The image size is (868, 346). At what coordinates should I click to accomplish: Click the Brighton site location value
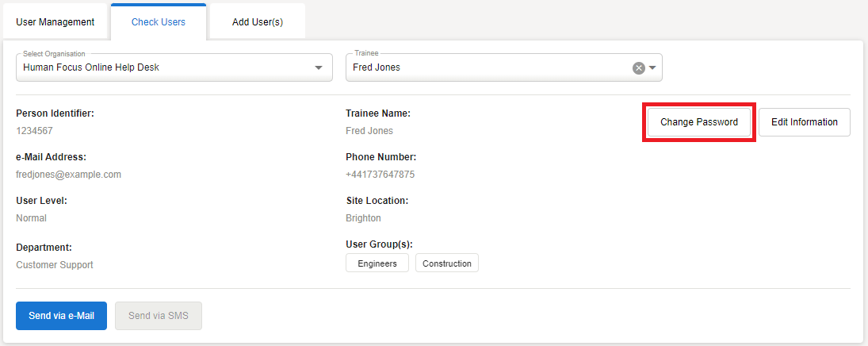coord(363,218)
